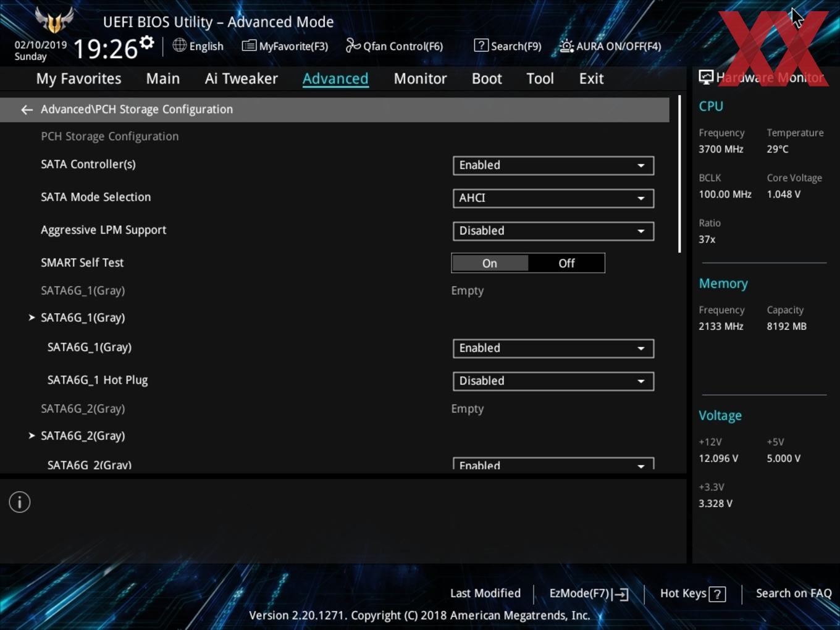
Task: Click English language selector
Action: pos(198,46)
